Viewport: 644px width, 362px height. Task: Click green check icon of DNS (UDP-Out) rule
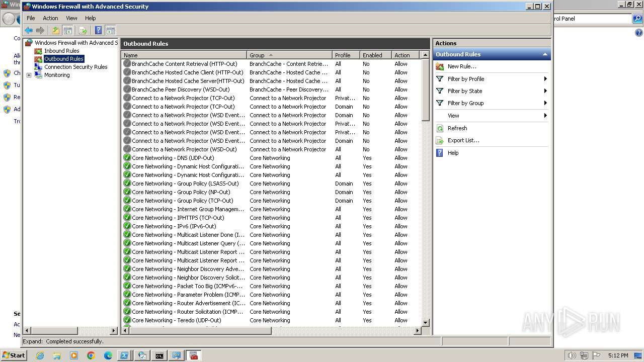[x=127, y=158]
